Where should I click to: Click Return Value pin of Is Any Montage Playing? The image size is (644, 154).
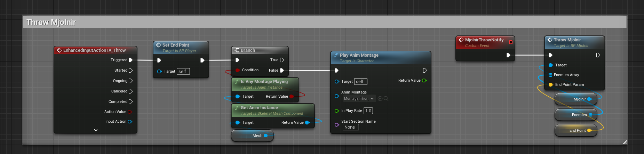(292, 97)
